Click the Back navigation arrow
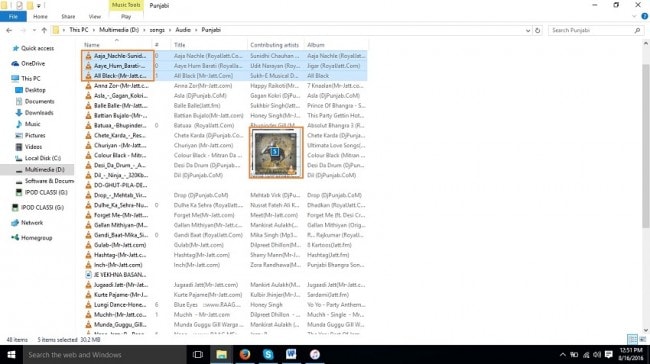This screenshot has width=650, height=364. point(9,30)
